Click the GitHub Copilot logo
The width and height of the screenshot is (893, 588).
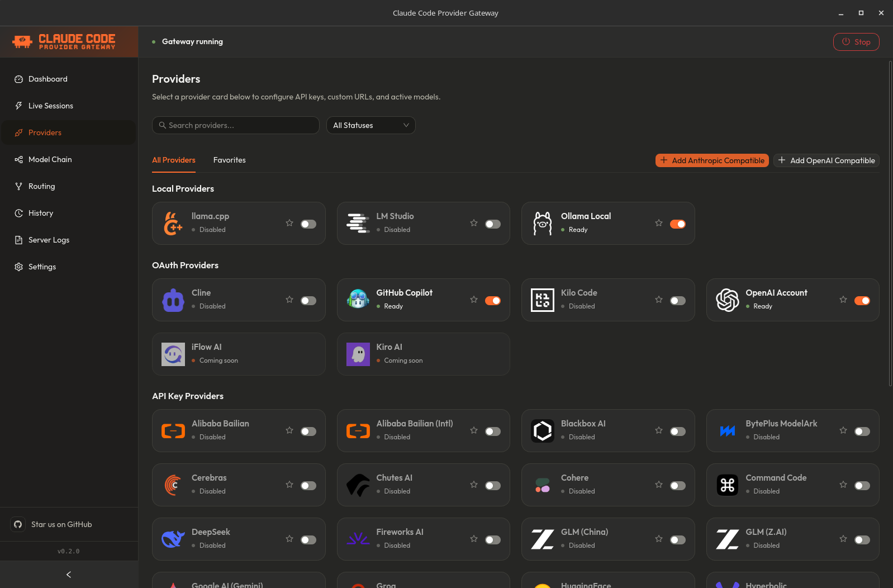(358, 300)
